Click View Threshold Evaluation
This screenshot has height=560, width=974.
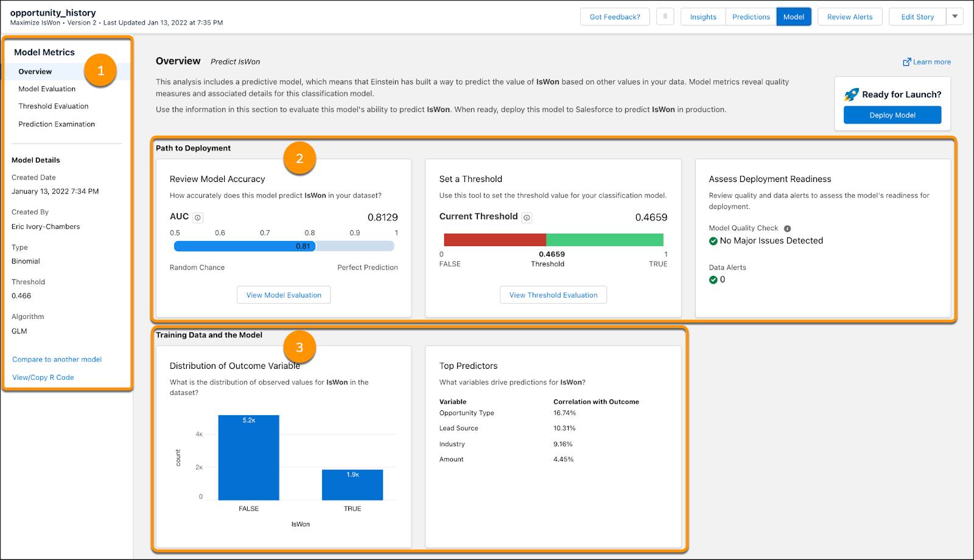click(553, 295)
